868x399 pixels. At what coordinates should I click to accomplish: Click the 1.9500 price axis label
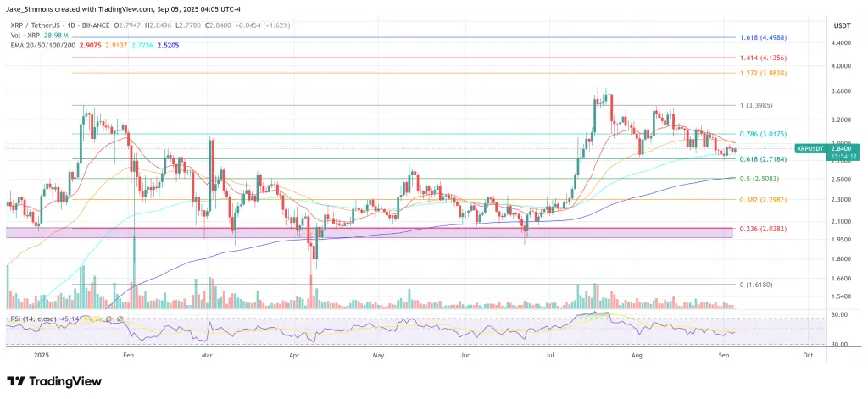tap(842, 240)
